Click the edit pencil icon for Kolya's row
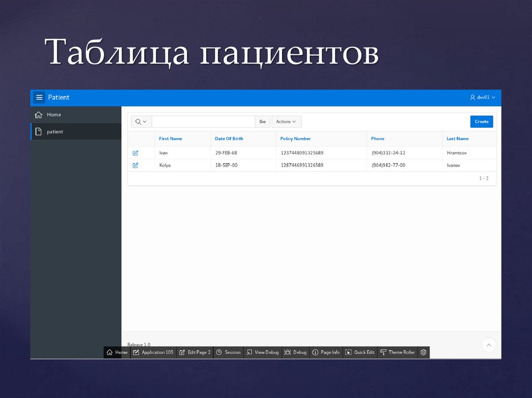This screenshot has height=398, width=532. coord(136,165)
